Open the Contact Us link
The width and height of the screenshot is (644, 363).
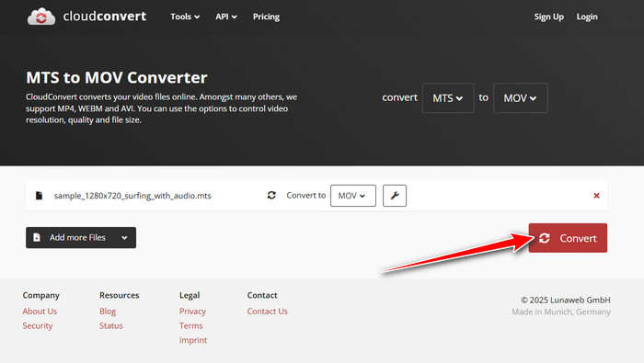tap(268, 312)
